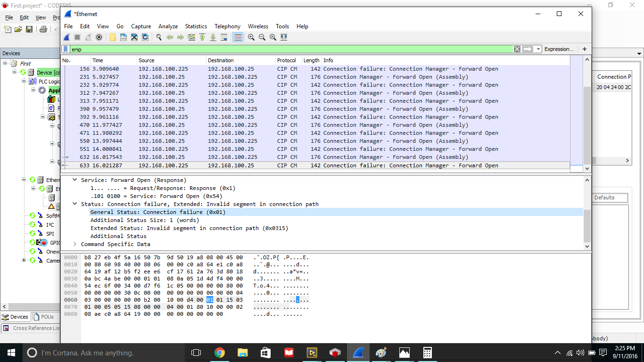
Task: Click highlighted 01 byte in hex pane
Action: click(210, 300)
